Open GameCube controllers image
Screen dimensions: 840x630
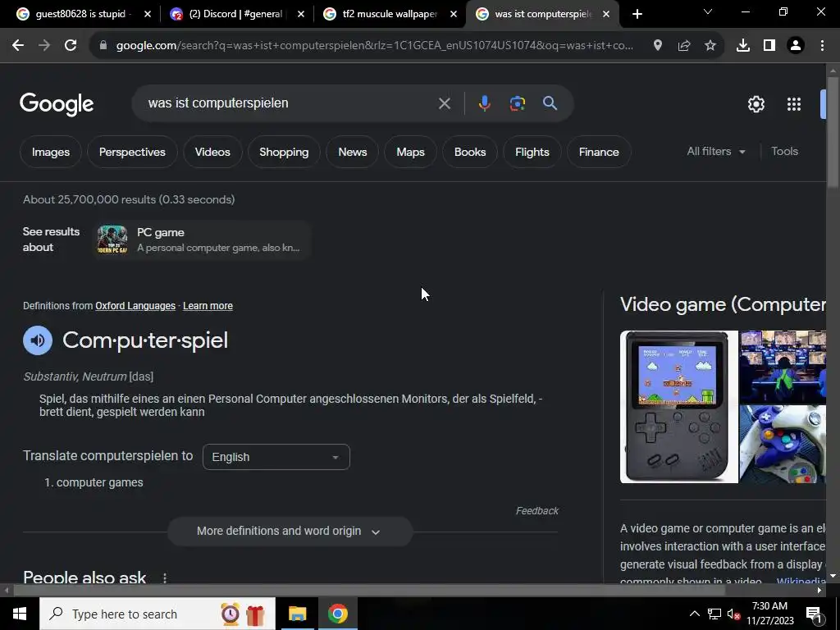(783, 445)
